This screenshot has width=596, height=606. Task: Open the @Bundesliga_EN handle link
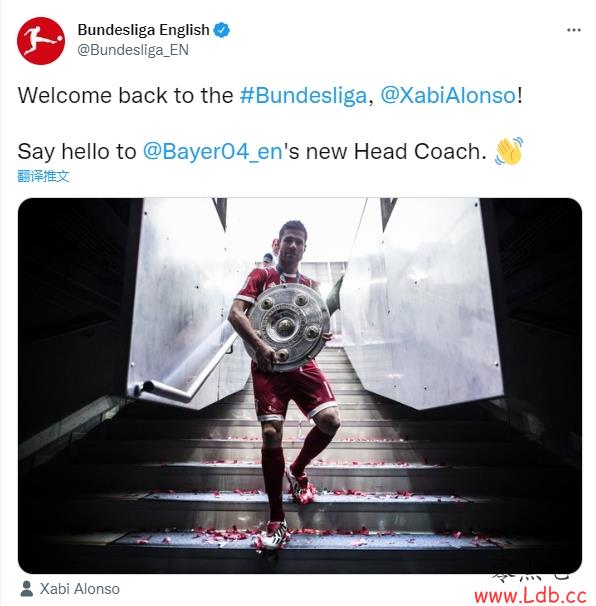(133, 50)
